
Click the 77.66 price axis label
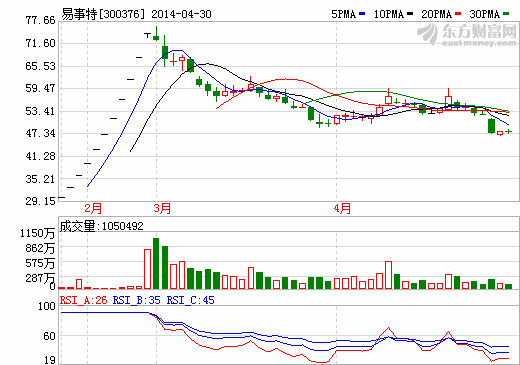tap(40, 20)
